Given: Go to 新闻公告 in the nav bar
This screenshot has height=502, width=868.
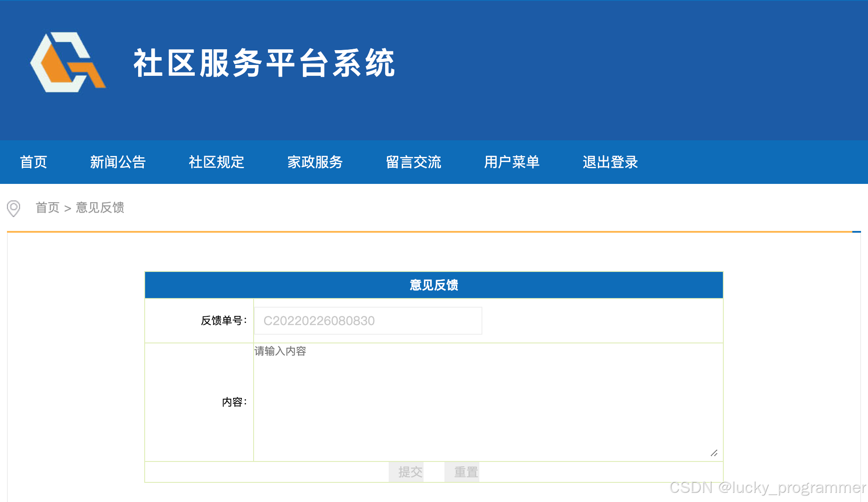Looking at the screenshot, I should pos(118,162).
